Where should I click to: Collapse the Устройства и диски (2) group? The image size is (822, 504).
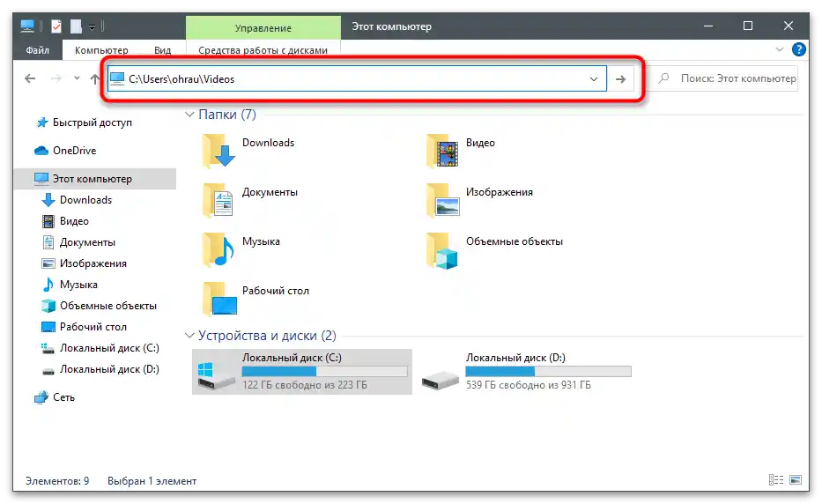click(189, 336)
